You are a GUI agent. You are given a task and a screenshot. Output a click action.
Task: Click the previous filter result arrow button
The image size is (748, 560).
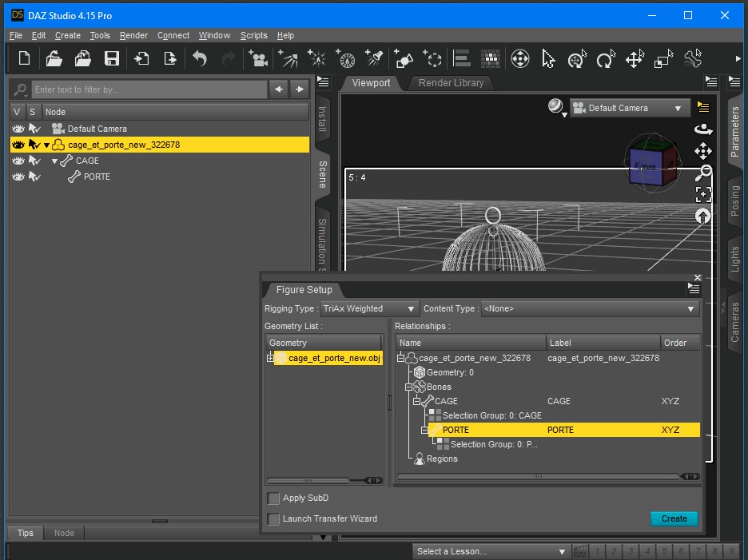(279, 89)
